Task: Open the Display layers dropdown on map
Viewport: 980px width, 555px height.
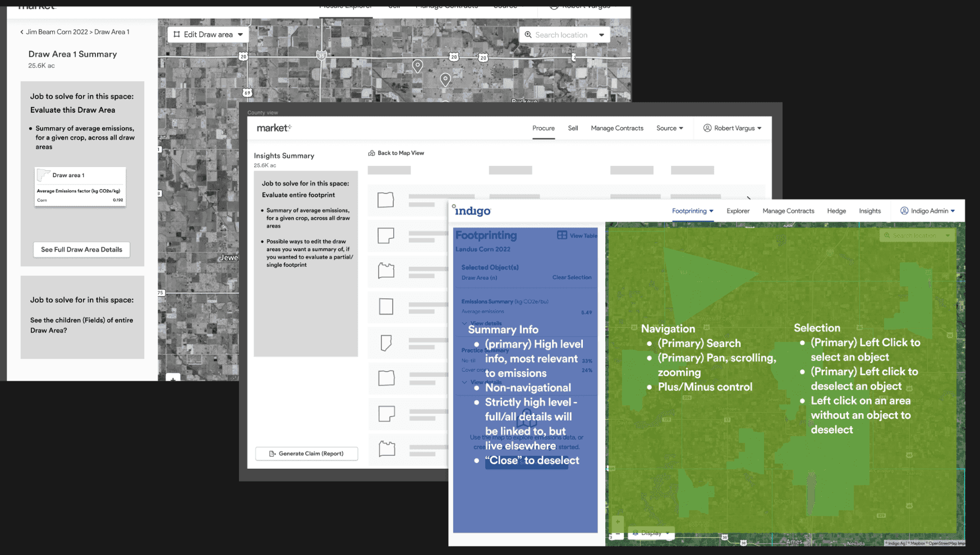Action: click(651, 533)
